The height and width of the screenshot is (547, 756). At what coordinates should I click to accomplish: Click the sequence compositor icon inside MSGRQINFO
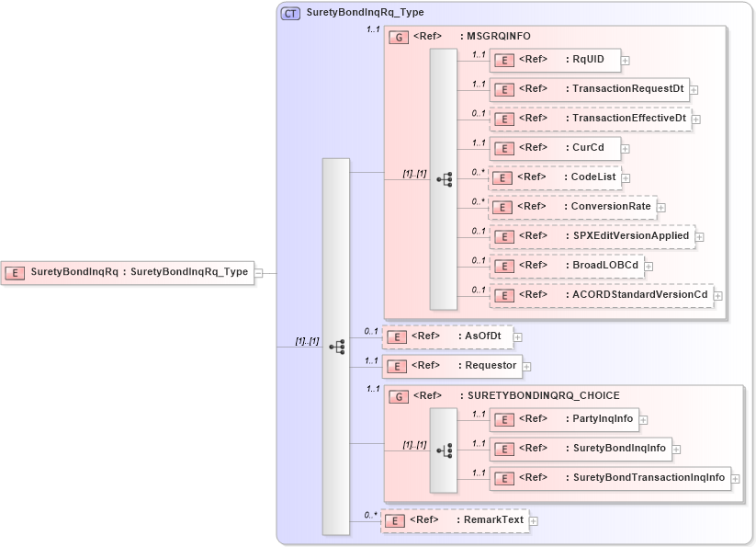click(x=446, y=178)
